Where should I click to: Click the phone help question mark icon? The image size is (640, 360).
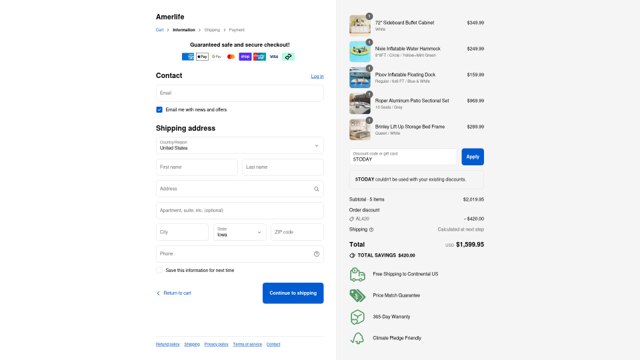click(x=316, y=254)
